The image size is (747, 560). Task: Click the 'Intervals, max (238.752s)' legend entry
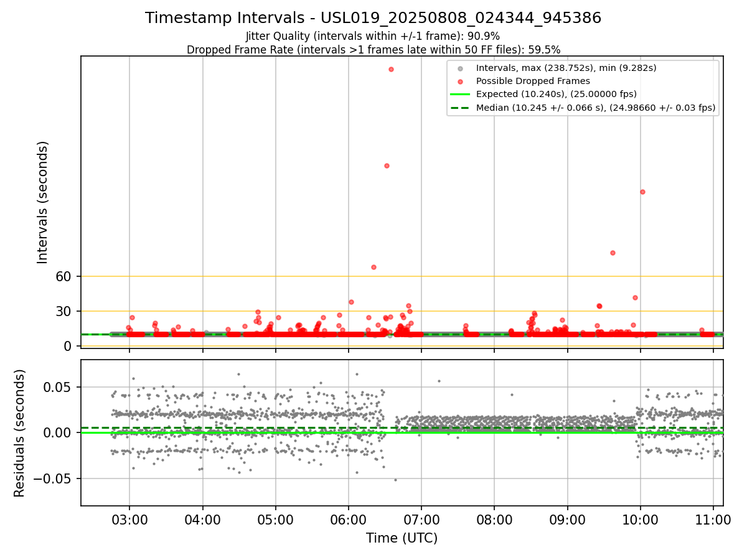[566, 68]
